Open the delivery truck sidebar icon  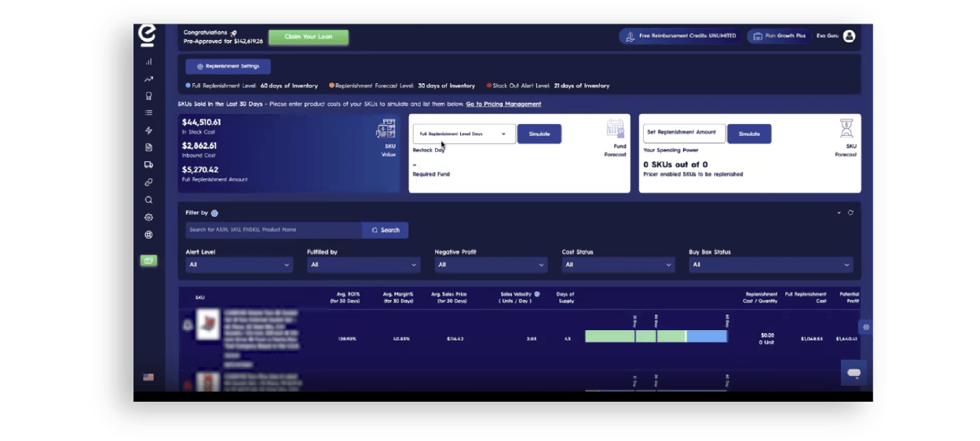[x=148, y=165]
